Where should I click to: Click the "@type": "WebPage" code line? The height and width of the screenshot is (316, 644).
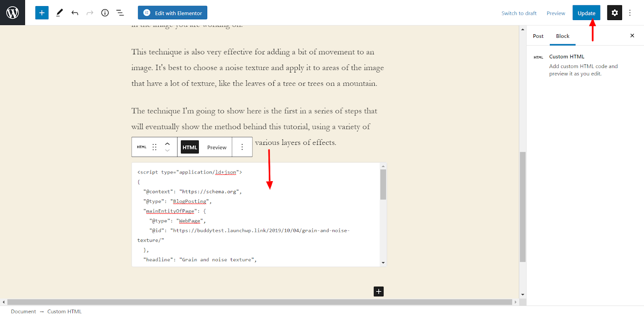pyautogui.click(x=178, y=221)
